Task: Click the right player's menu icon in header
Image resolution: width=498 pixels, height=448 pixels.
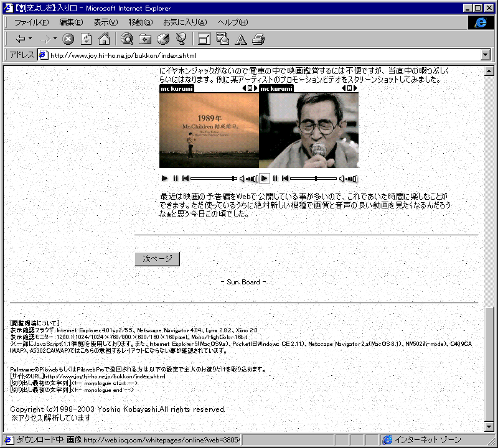Action: pyautogui.click(x=350, y=88)
